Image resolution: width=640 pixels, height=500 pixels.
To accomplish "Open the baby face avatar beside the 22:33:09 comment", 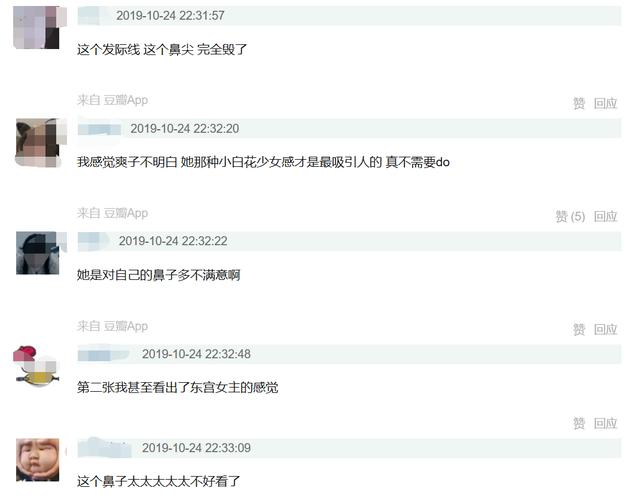I will [38, 460].
